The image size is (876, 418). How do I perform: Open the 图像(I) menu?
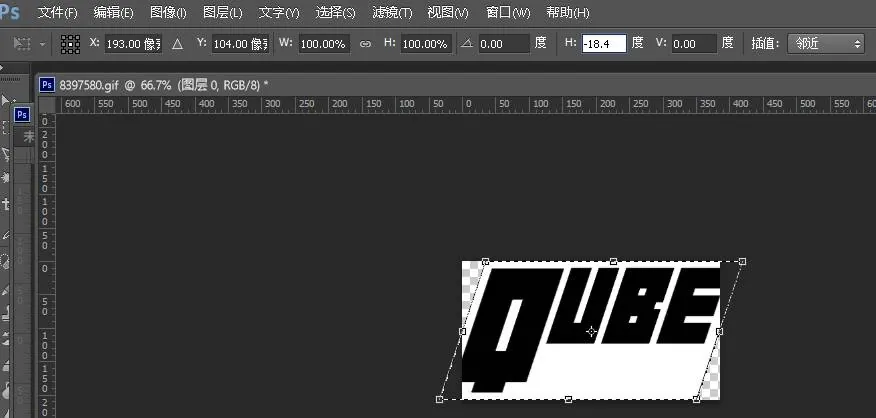tap(168, 12)
